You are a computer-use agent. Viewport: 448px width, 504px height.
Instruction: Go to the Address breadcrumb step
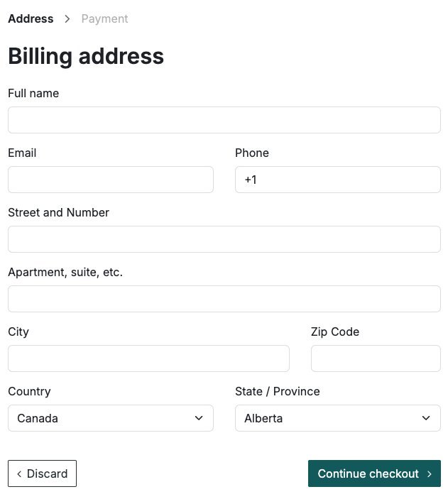(x=31, y=19)
